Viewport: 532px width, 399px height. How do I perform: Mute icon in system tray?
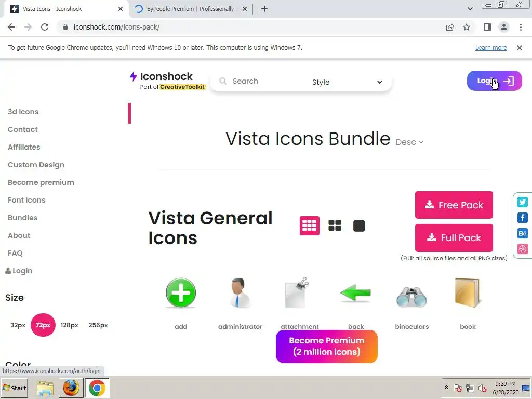click(x=482, y=388)
